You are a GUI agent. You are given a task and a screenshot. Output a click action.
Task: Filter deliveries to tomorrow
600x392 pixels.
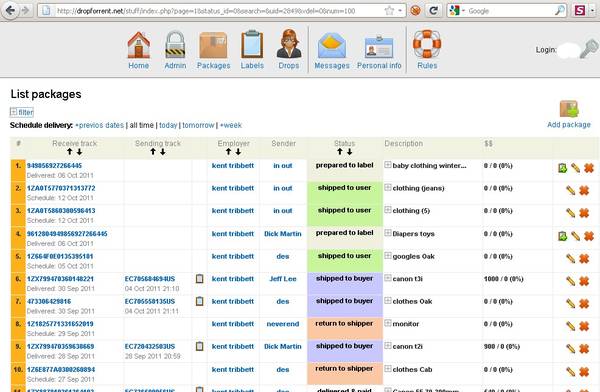click(198, 125)
